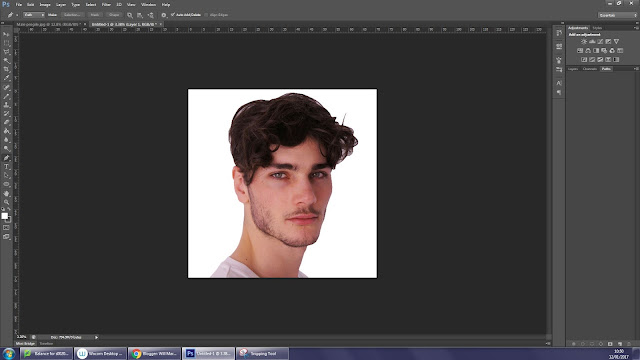640x360 pixels.
Task: Add a Black & White adjustment
Action: tap(596, 51)
